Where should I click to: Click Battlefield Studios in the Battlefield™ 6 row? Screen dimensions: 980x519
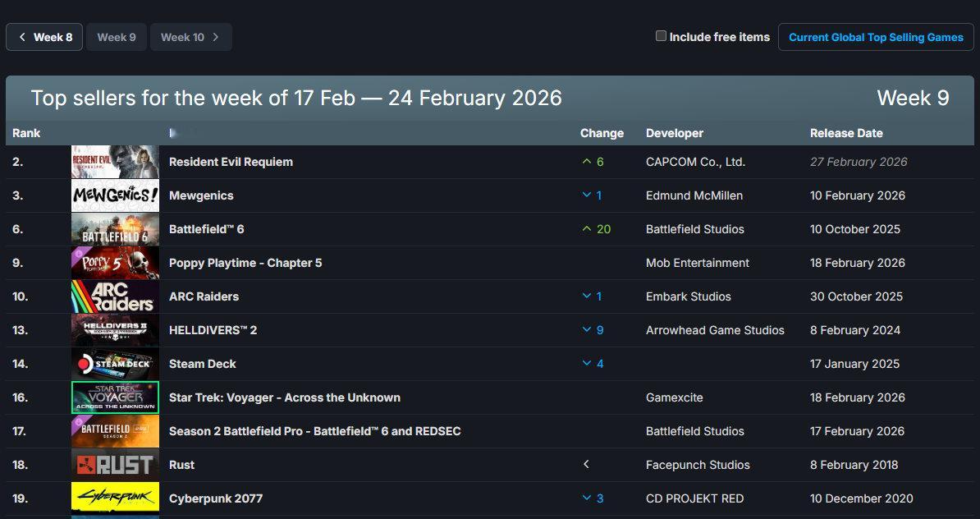(695, 229)
